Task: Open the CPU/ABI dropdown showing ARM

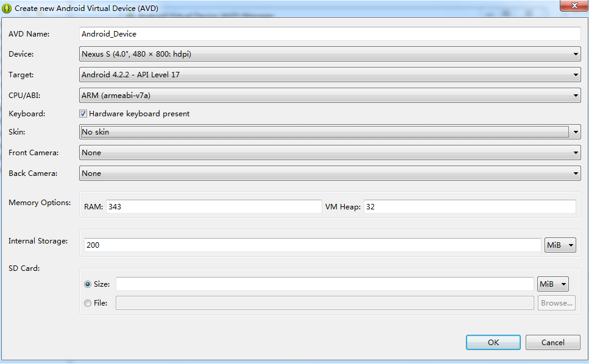Action: pos(330,96)
